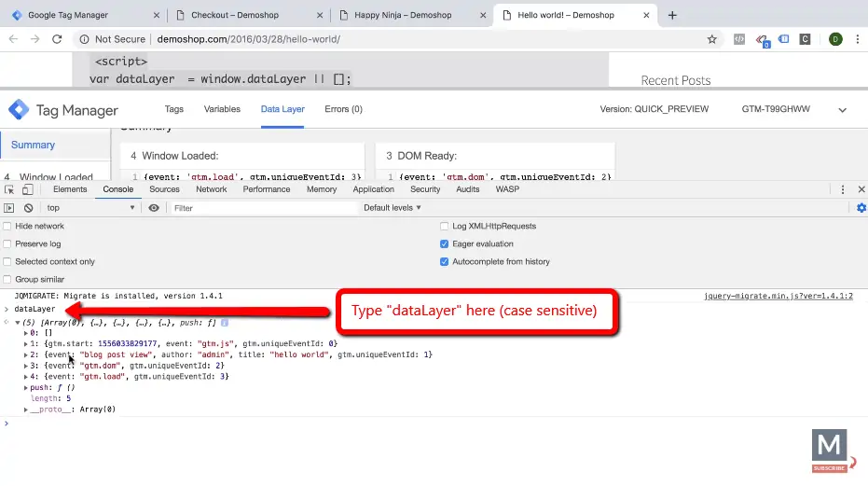Enable Preserve log checkbox
The image size is (868, 486).
click(x=7, y=243)
